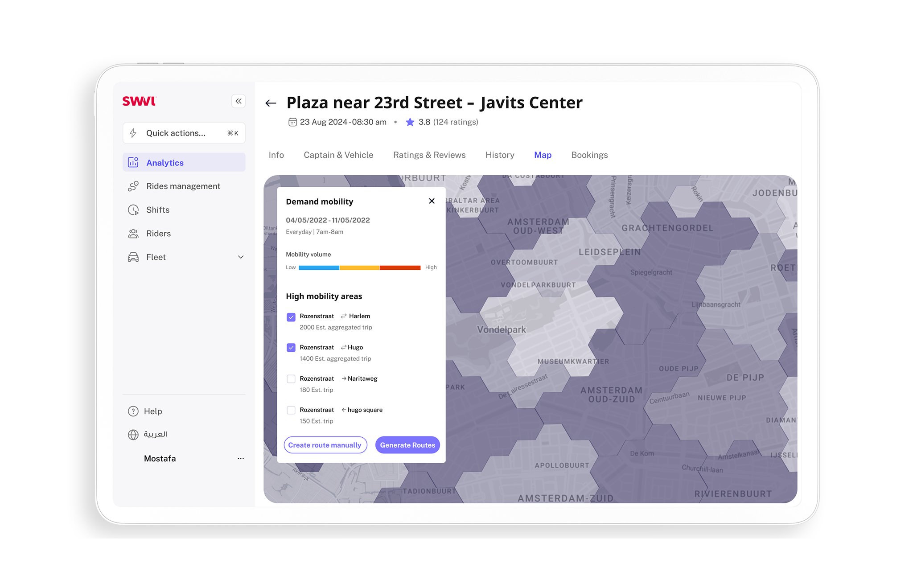Click the Riders people icon
913x588 pixels.
click(x=133, y=233)
